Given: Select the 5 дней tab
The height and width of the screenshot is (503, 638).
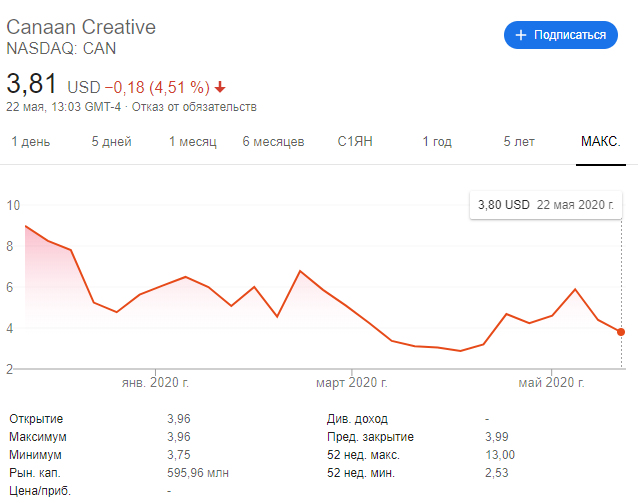Looking at the screenshot, I should point(111,142).
